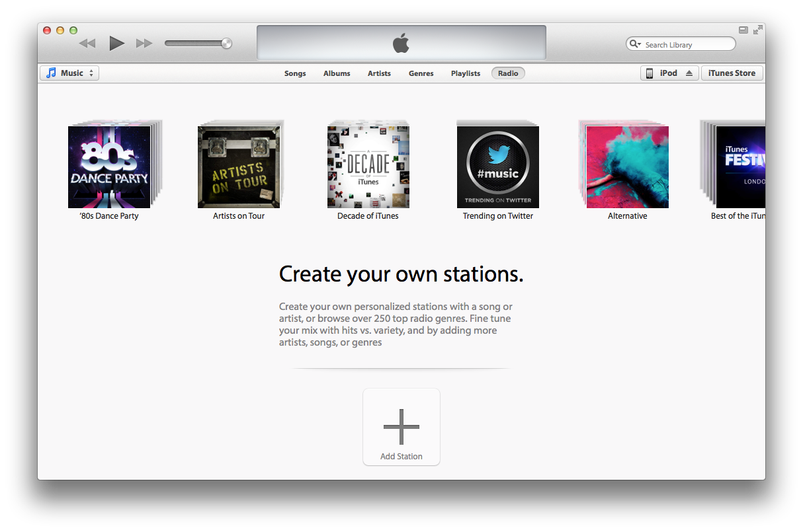Open the '80s Dance Party station artwork
803x532 pixels.
point(109,167)
